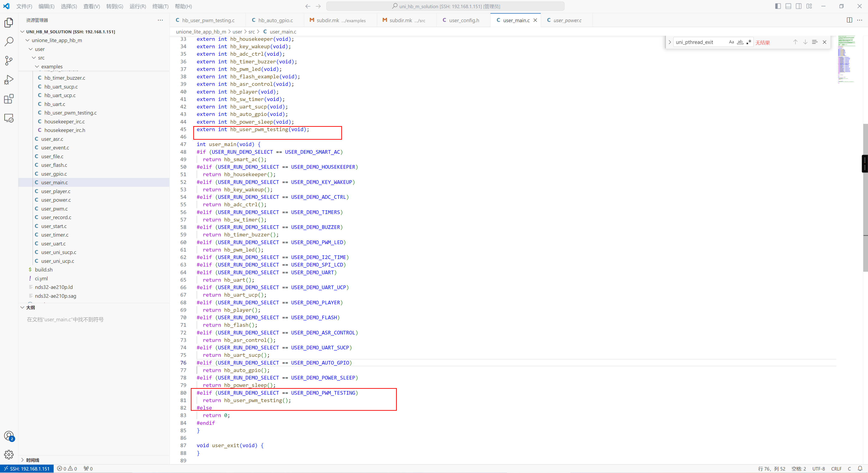Click the src breadcrumb segment
This screenshot has width=868, height=473.
click(x=251, y=32)
